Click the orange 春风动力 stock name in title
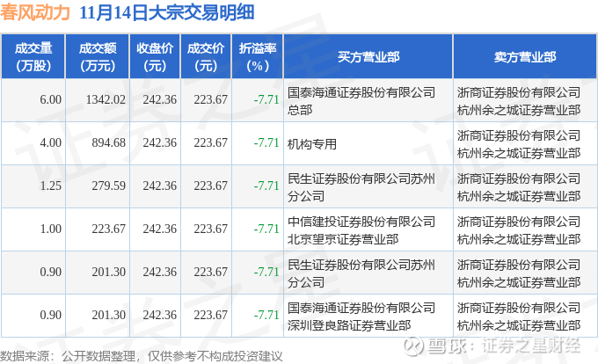Screen dimensions: 598x364 point(35,12)
